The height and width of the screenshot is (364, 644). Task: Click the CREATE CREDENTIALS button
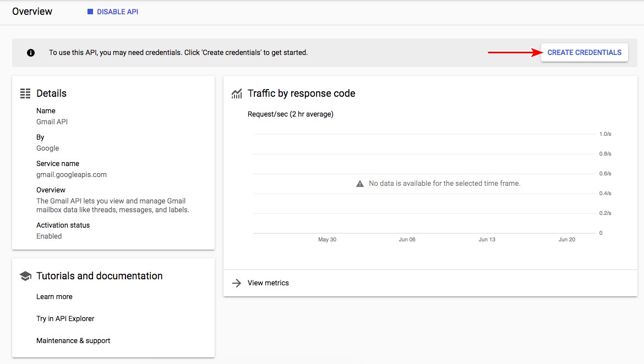click(584, 52)
